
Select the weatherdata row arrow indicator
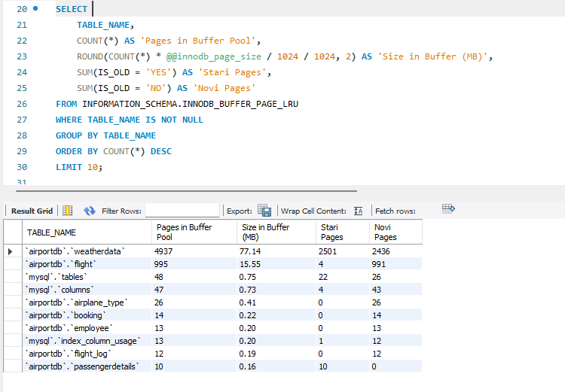pos(11,251)
